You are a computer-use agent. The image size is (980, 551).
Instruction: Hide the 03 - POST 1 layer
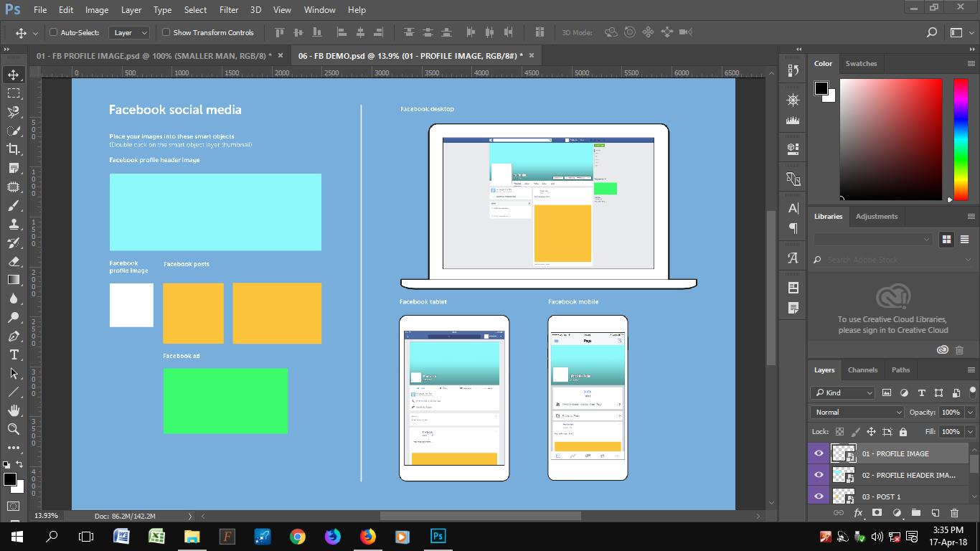[819, 496]
